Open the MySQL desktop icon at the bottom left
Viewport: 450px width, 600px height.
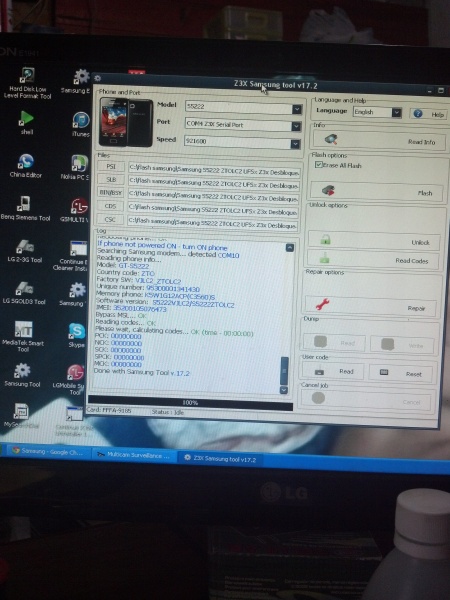coord(21,416)
